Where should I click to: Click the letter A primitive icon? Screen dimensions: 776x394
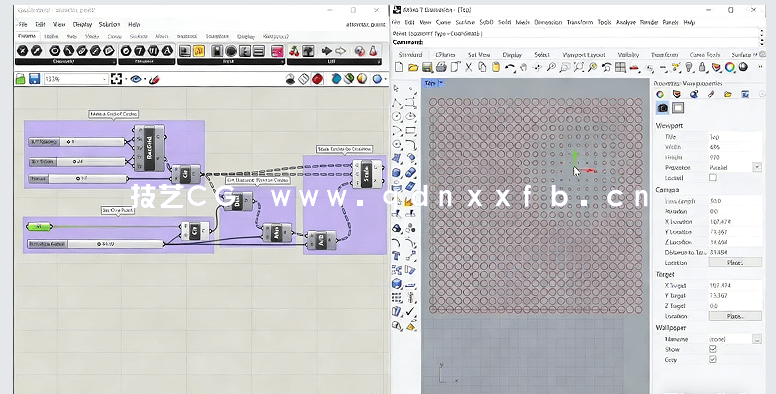167,50
